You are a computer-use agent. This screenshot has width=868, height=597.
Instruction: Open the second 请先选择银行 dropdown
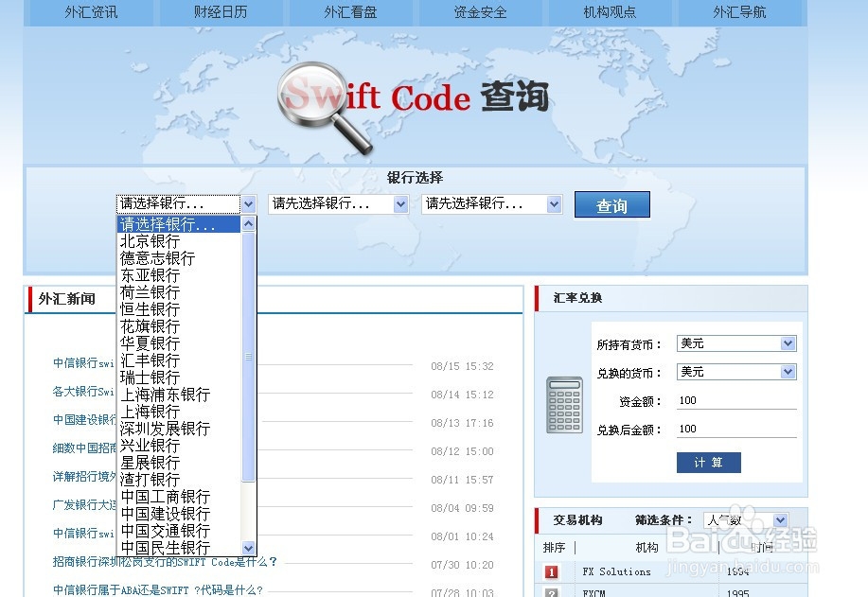click(338, 204)
